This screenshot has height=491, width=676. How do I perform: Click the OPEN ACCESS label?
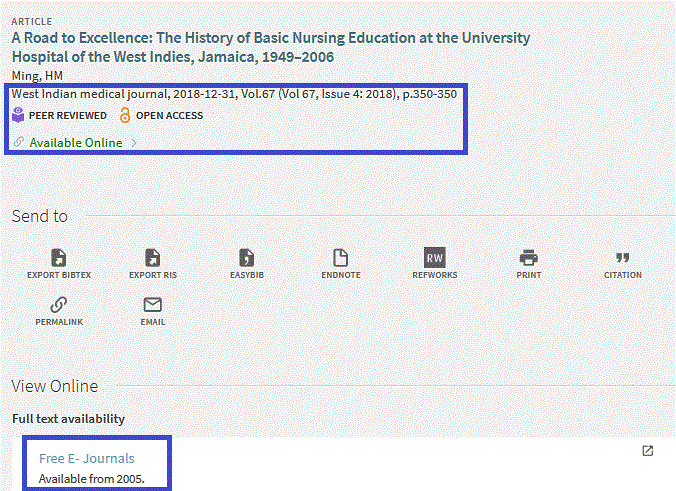(169, 116)
